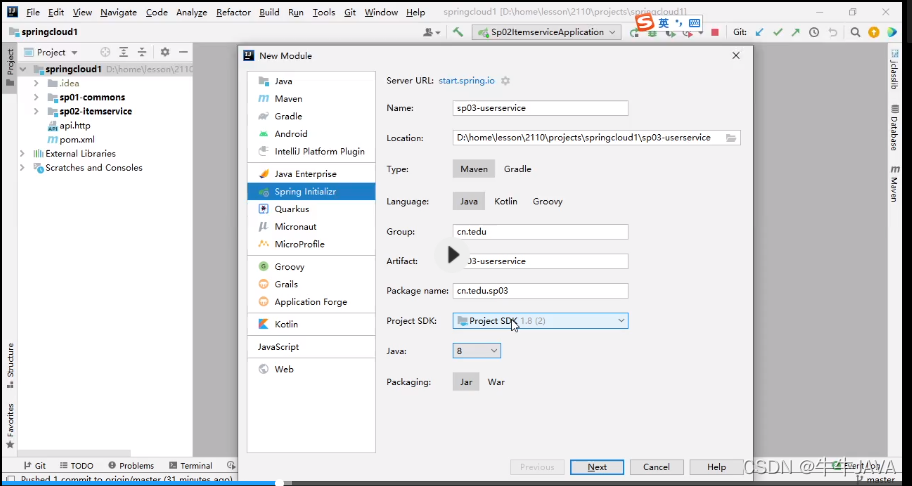Select War packaging
Viewport: 912px width, 486px height.
tap(496, 382)
